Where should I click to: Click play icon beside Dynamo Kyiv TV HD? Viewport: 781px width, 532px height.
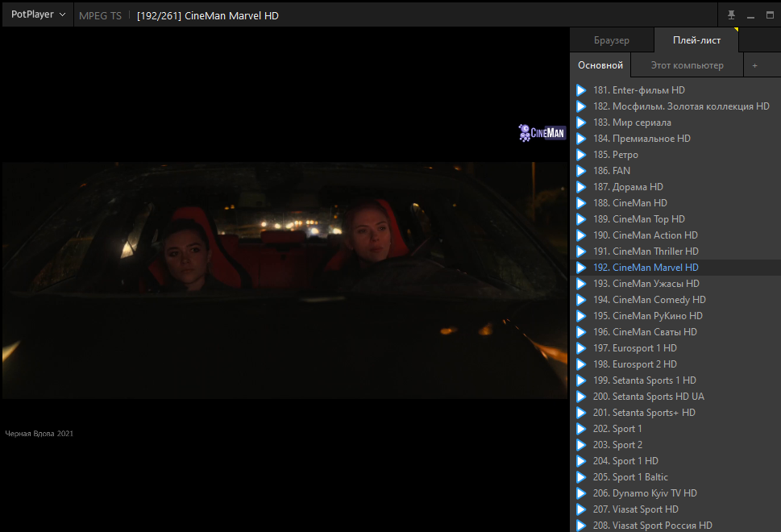tap(581, 493)
